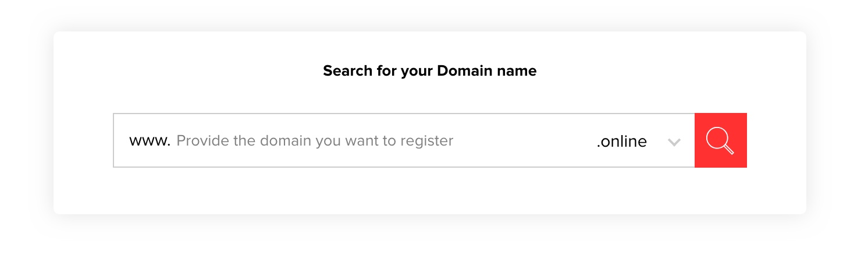Toggle the TLD list using the chevron

[x=674, y=142]
